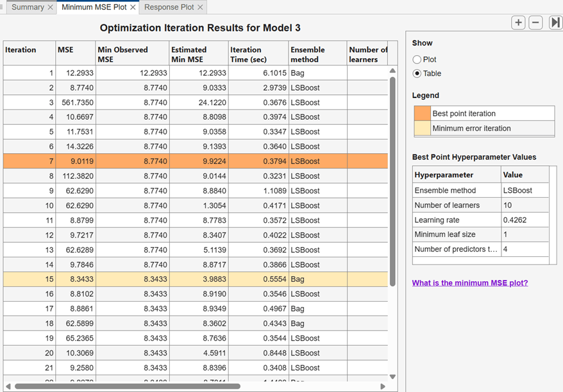
Task: Click MSE cell 65.2365
Action: pos(76,338)
